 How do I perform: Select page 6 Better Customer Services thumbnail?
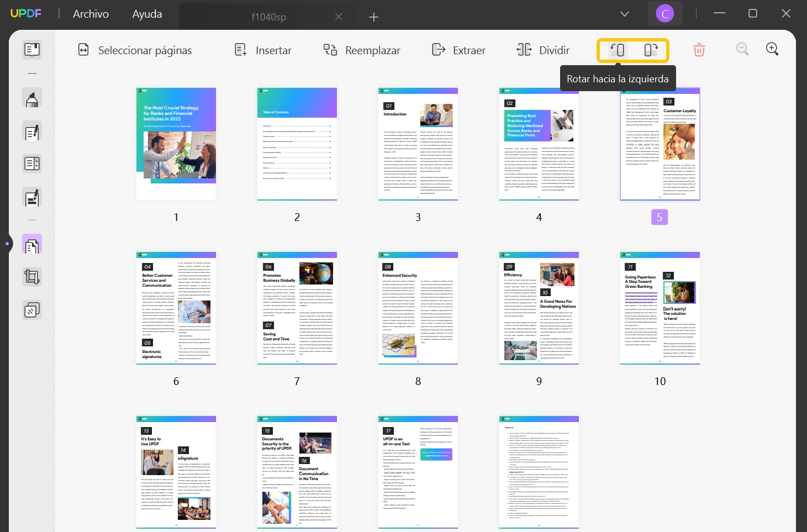(176, 308)
